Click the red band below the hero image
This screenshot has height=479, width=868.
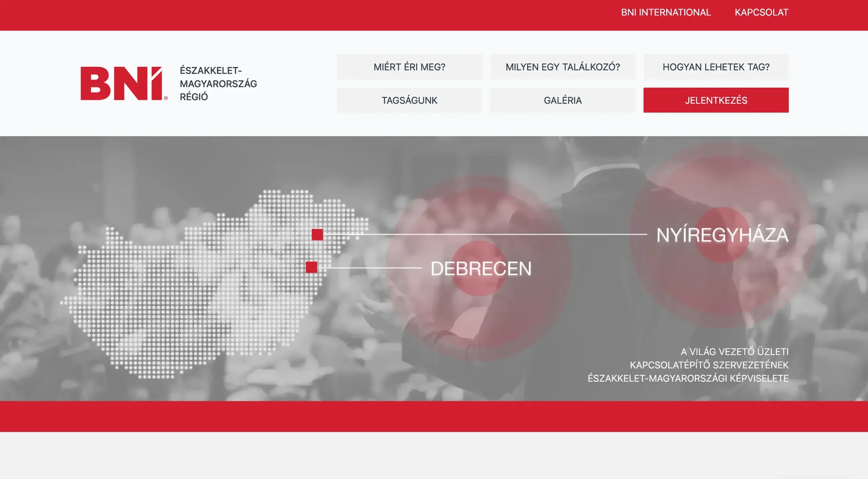click(x=434, y=416)
